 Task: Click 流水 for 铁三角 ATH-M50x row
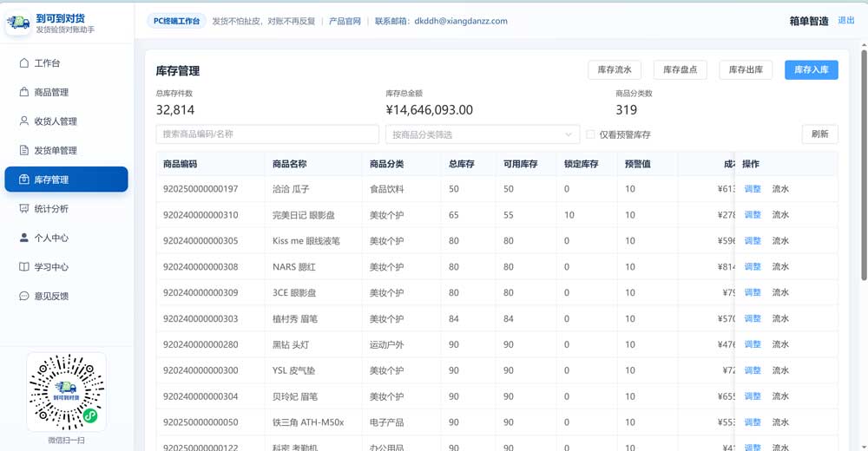[780, 422]
